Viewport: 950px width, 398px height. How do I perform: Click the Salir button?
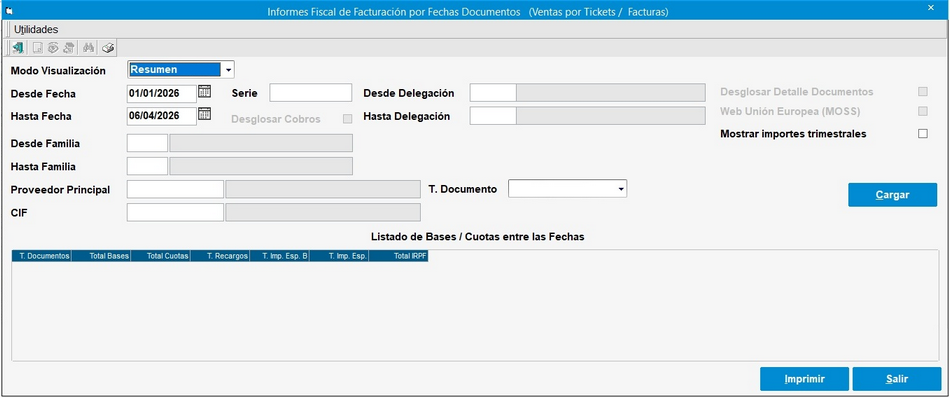tap(897, 379)
